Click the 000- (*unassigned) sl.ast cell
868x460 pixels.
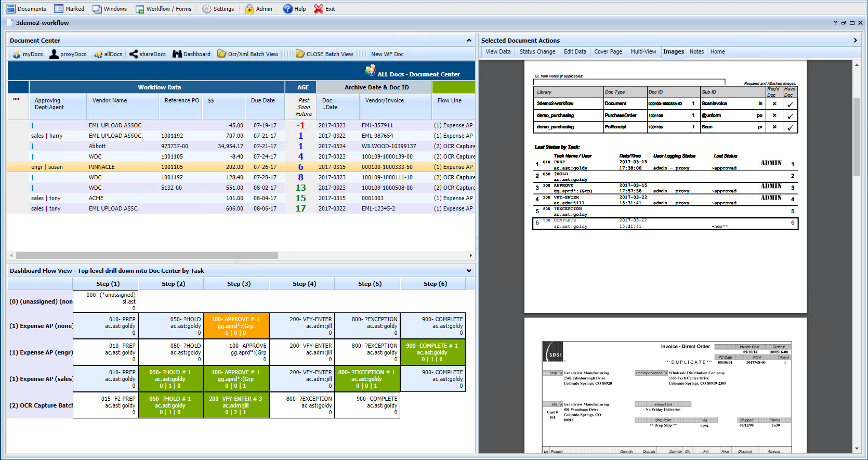(106, 301)
